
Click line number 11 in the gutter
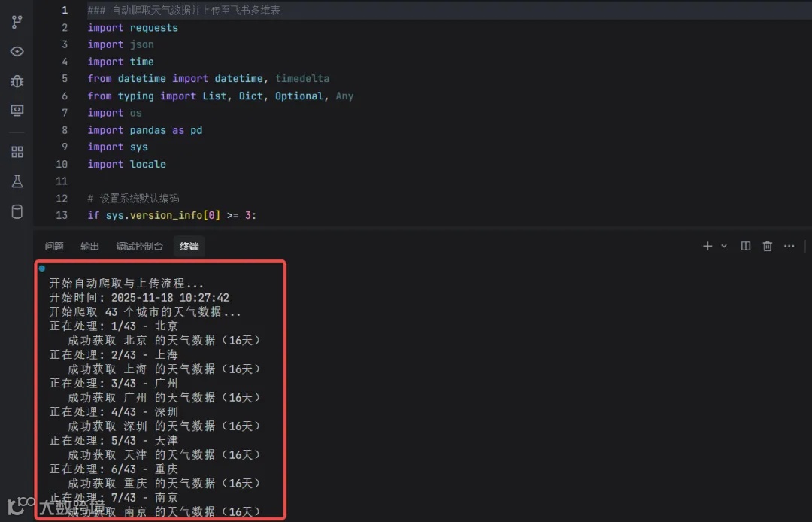62,181
